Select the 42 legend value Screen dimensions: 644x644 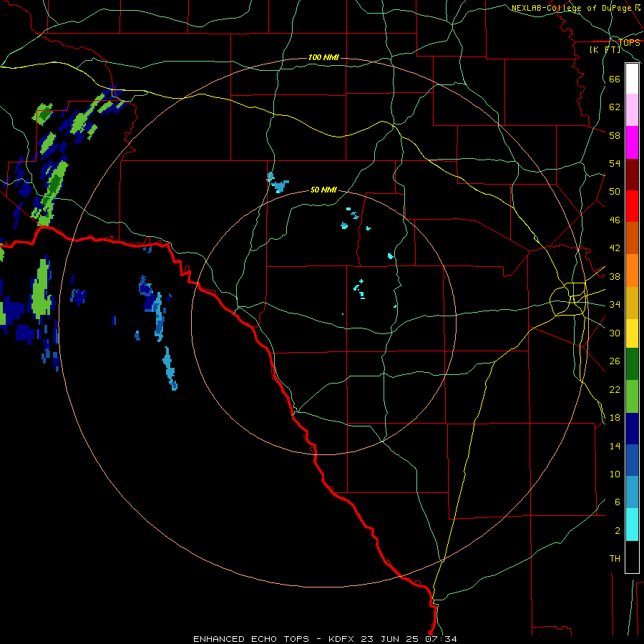tap(615, 248)
